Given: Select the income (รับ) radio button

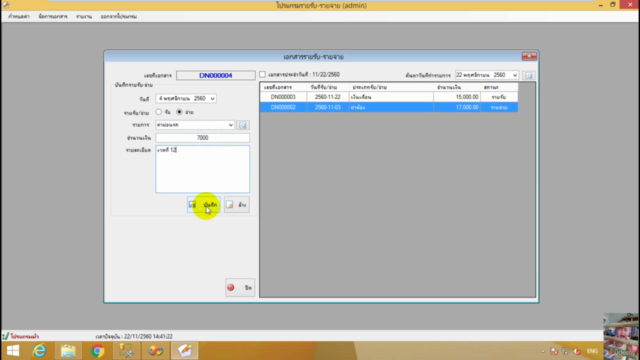Looking at the screenshot, I should [x=158, y=112].
